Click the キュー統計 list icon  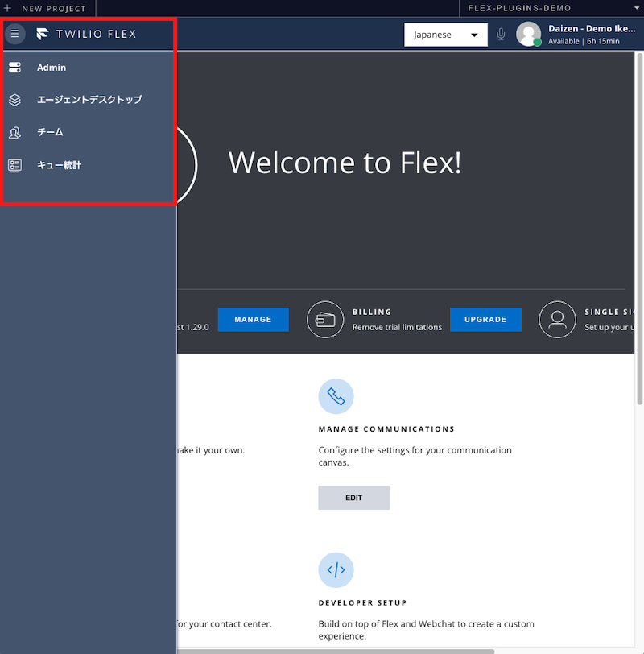coord(15,165)
